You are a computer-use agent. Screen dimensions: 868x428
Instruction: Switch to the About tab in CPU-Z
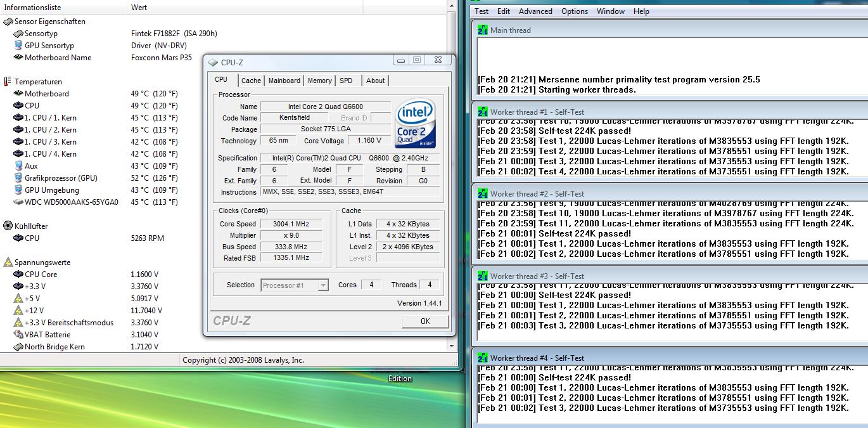pos(375,81)
